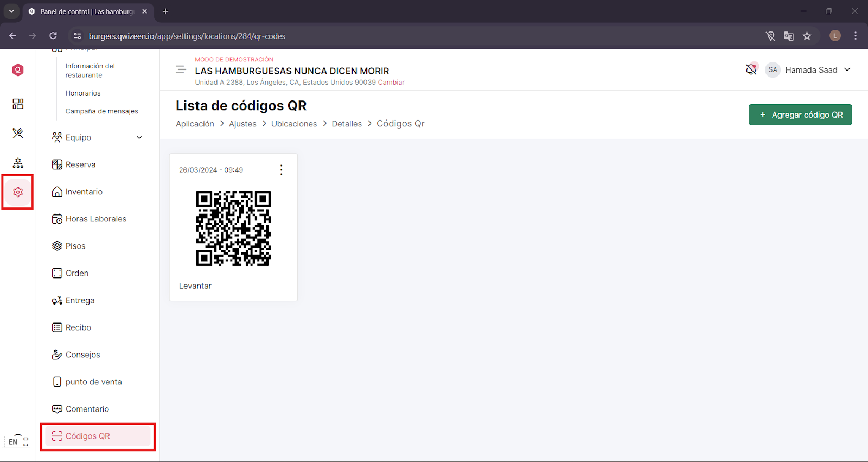Image resolution: width=868 pixels, height=462 pixels.
Task: Open the organization hierarchy icon in left rail
Action: [x=18, y=162]
